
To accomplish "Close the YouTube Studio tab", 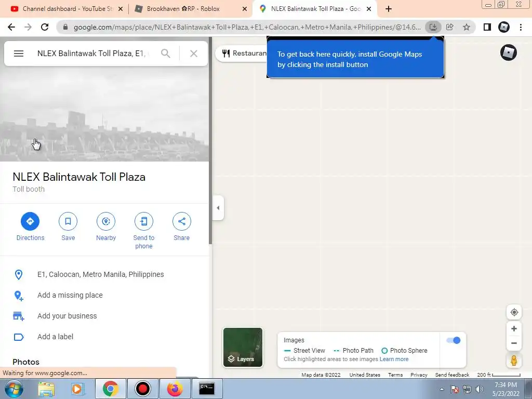I will [x=121, y=9].
